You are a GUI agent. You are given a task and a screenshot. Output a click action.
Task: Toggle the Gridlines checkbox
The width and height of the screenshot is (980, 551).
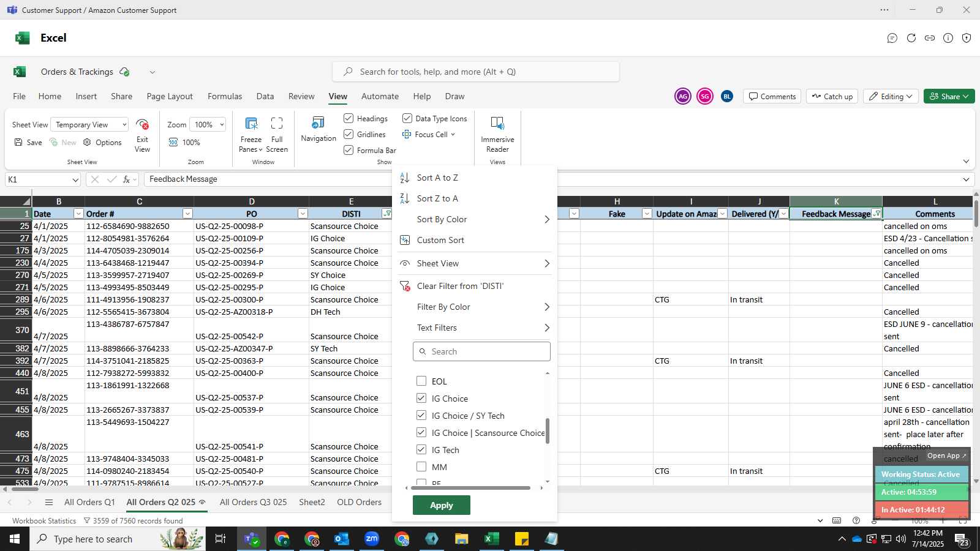pyautogui.click(x=349, y=134)
